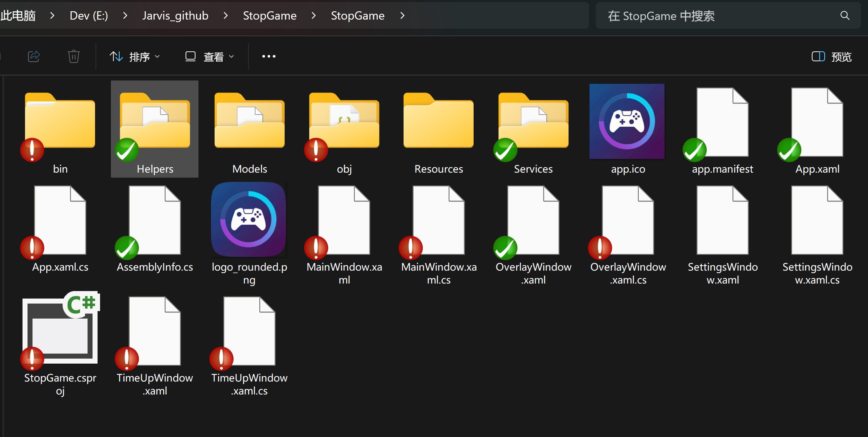Open the view options dropdown
868x437 pixels.
[210, 56]
